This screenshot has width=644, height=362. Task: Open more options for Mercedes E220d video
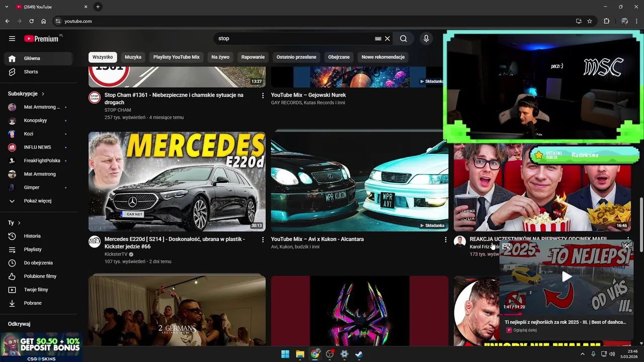[x=263, y=240]
